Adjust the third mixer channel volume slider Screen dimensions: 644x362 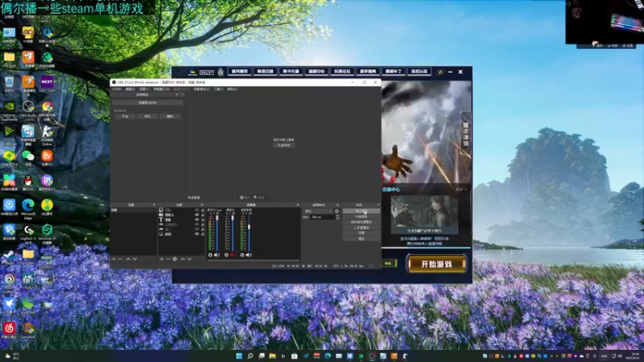click(x=249, y=232)
